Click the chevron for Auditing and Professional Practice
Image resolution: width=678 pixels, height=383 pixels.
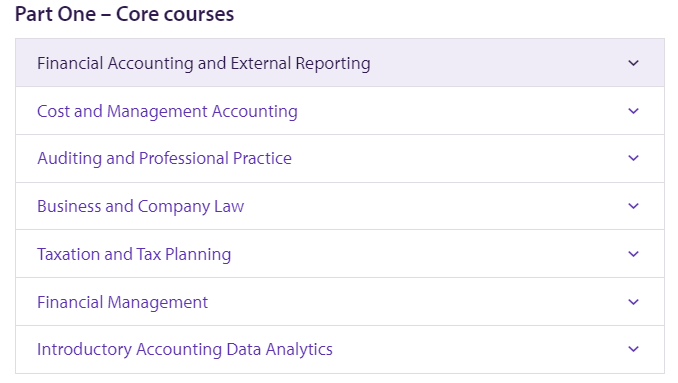coord(633,158)
